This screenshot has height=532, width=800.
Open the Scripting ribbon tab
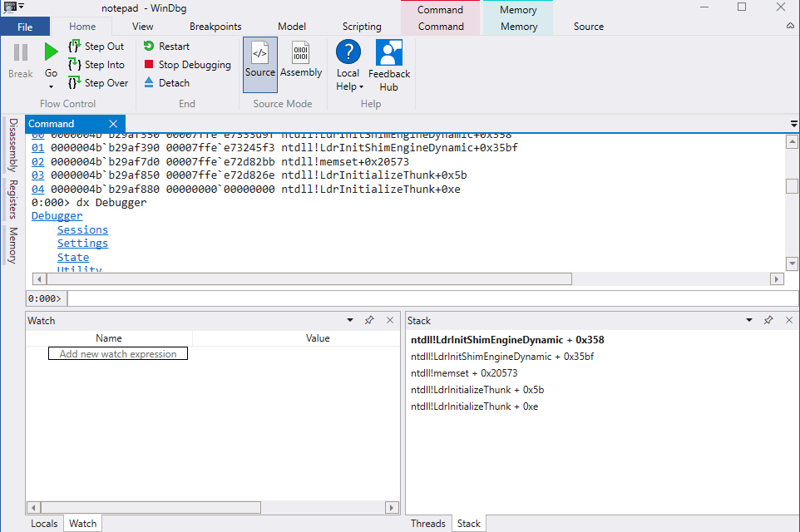362,27
